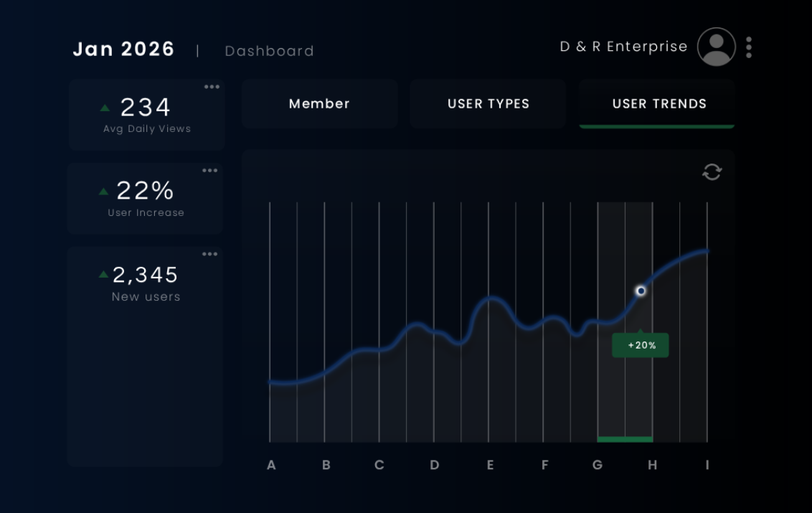Switch to the USER TYPES tab
The image size is (812, 513).
488,104
